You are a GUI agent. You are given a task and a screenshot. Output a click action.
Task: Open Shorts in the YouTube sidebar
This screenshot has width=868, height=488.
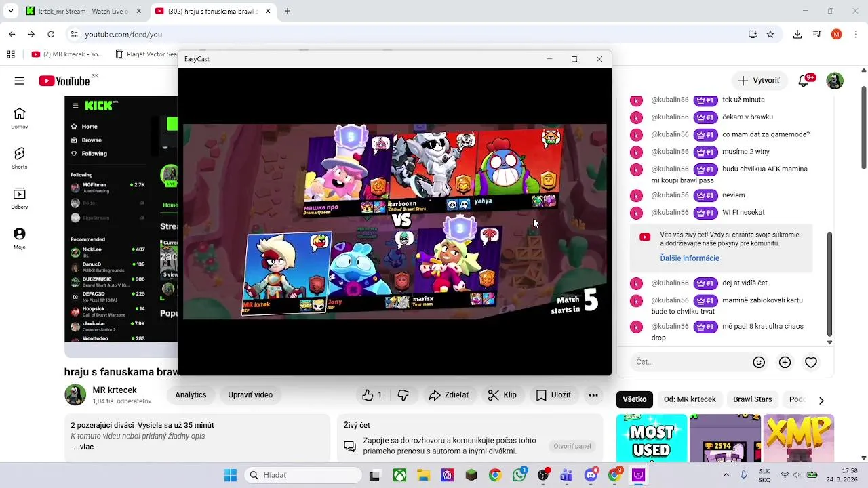click(x=20, y=159)
